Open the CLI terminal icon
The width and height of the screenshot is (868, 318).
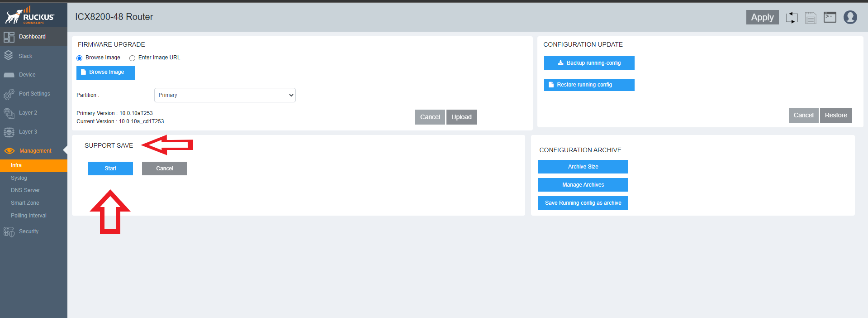coord(830,17)
